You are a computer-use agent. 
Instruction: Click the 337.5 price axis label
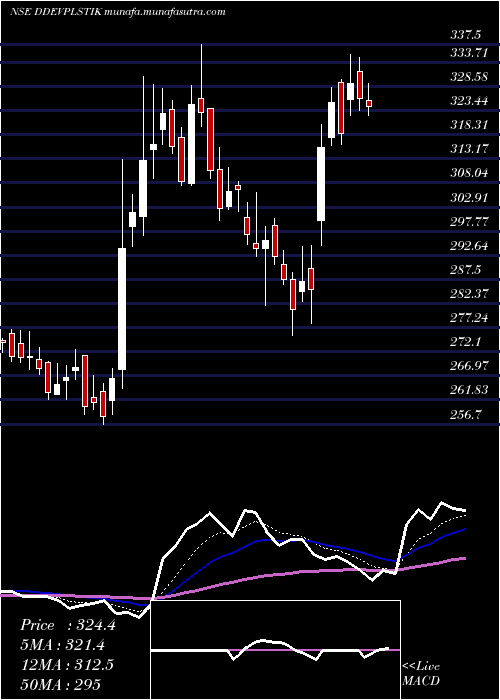465,35
